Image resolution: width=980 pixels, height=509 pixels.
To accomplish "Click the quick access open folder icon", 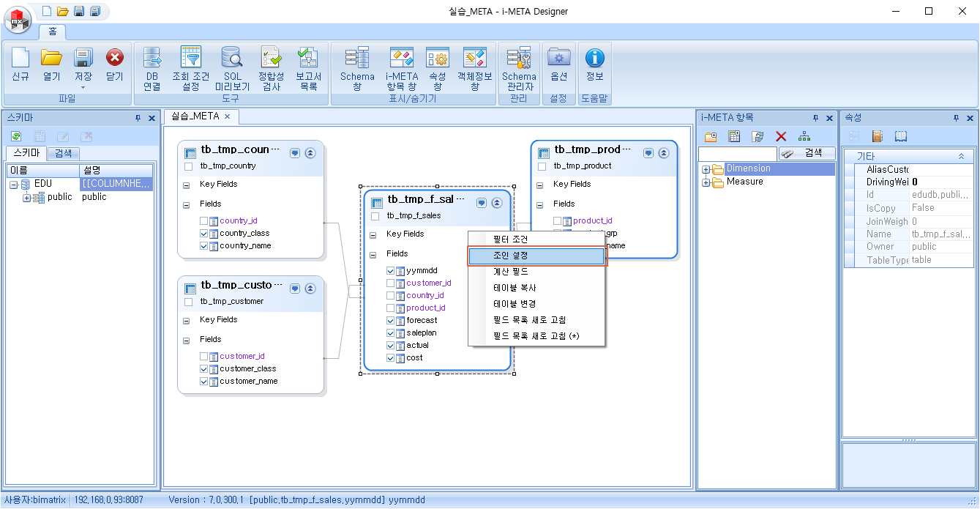I will [x=63, y=11].
